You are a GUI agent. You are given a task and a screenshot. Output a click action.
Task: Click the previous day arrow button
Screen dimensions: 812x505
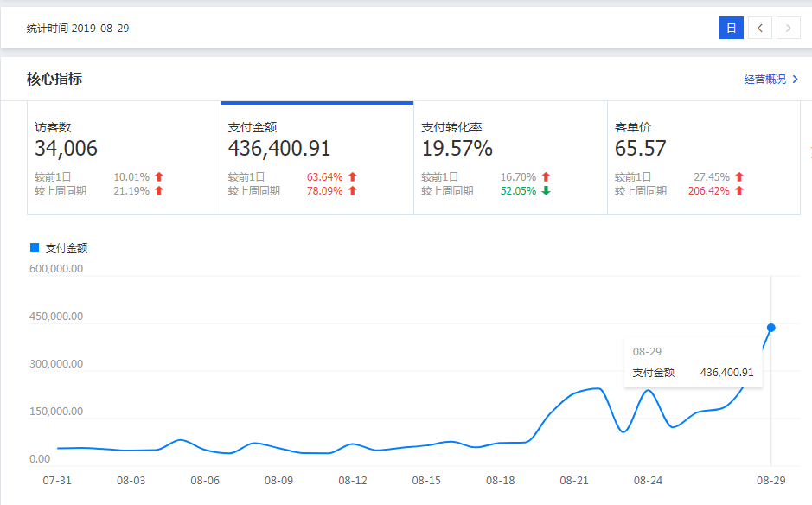pos(760,29)
